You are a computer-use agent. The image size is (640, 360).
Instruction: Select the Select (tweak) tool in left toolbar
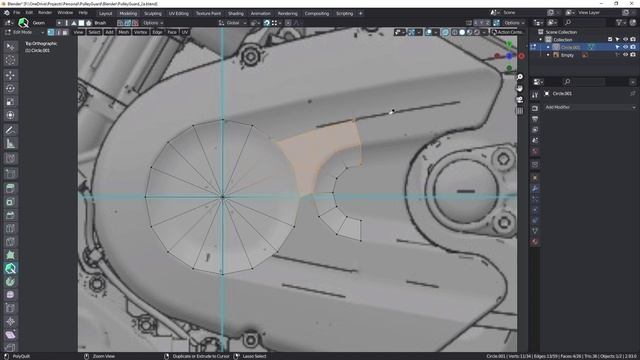coord(10,47)
